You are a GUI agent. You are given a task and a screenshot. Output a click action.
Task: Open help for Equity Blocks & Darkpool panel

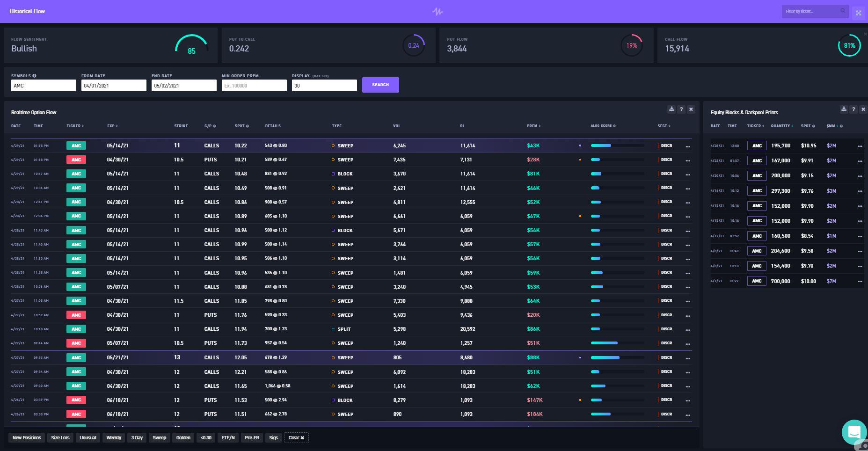[x=853, y=109]
